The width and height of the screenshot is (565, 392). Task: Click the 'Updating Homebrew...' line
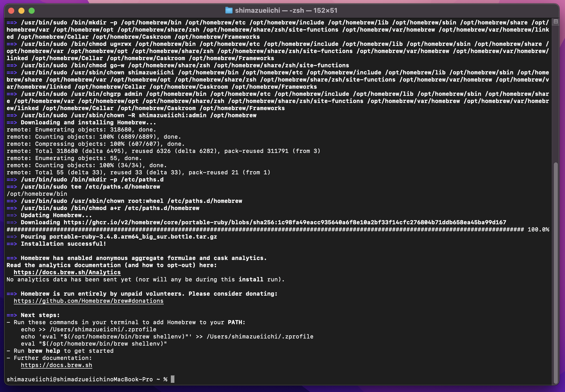(49, 215)
